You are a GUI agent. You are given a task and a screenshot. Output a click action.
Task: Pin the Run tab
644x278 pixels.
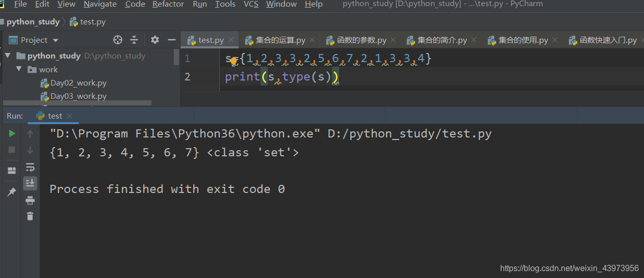point(12,191)
